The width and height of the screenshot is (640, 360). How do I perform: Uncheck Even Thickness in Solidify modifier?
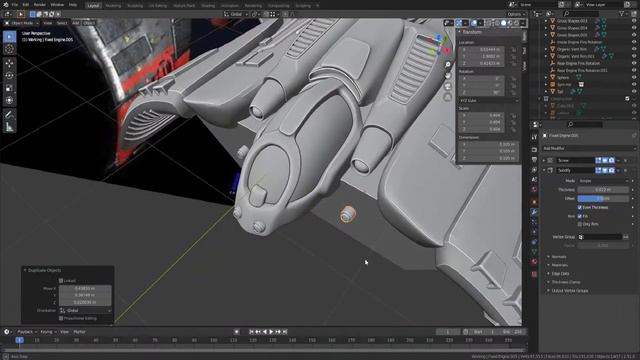[580, 207]
